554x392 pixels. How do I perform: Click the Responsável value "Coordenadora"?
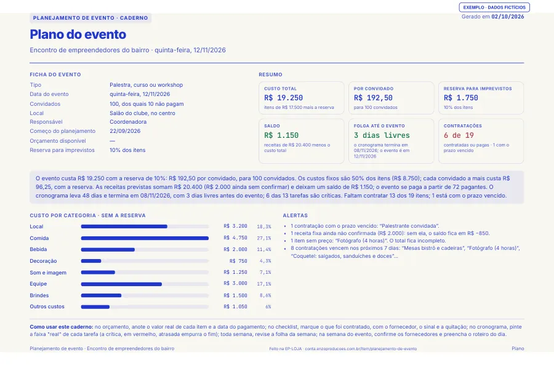[128, 122]
